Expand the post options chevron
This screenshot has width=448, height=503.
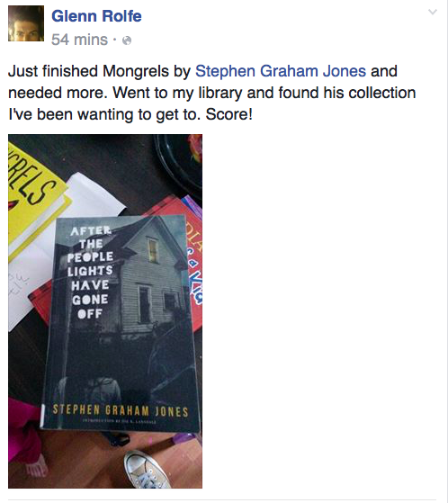pos(433,13)
